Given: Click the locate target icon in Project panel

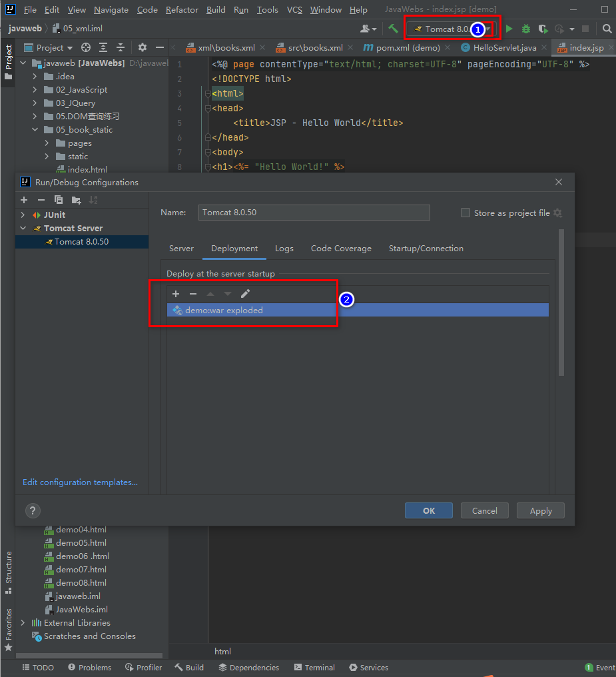Looking at the screenshot, I should pyautogui.click(x=86, y=47).
